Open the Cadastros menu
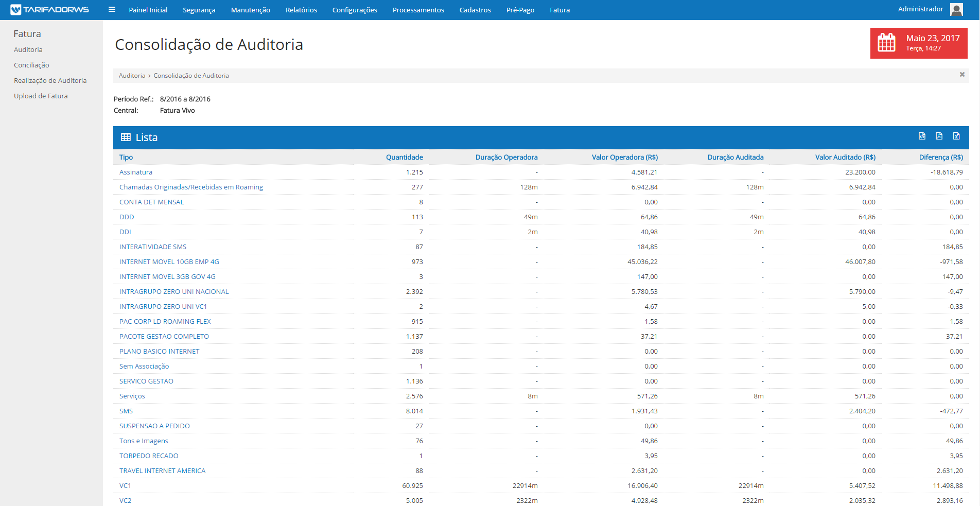 pos(475,10)
